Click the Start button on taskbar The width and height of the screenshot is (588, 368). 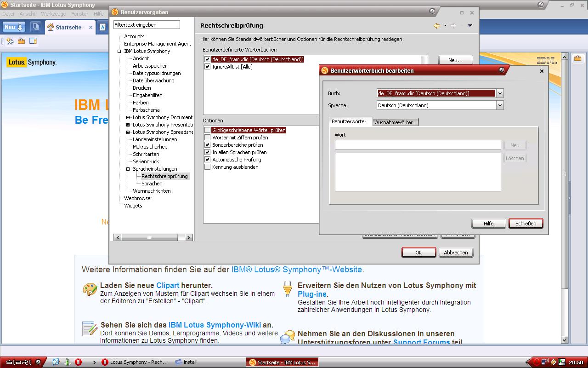click(23, 362)
